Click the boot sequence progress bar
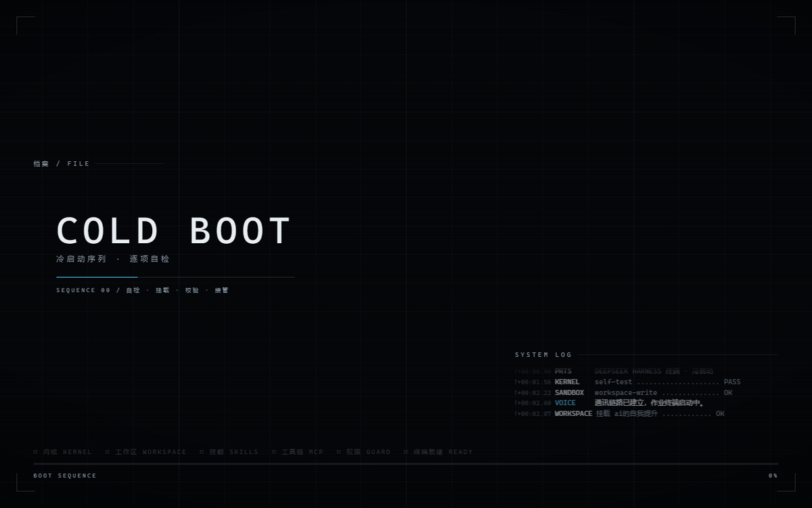This screenshot has height=508, width=812. click(x=406, y=464)
